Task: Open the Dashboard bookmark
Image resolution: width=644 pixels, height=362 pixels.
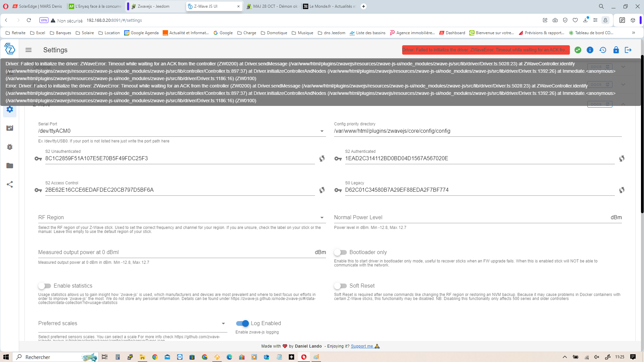Action: (x=452, y=33)
